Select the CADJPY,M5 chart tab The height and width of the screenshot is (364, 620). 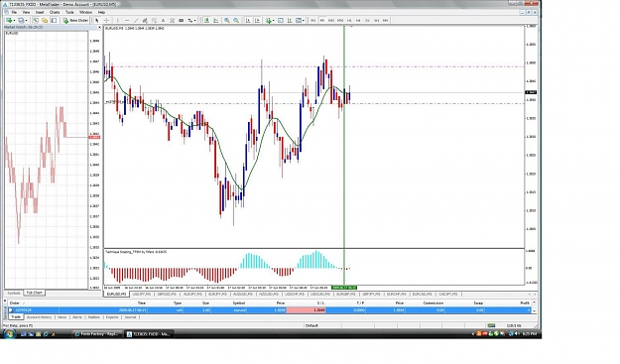[448, 294]
